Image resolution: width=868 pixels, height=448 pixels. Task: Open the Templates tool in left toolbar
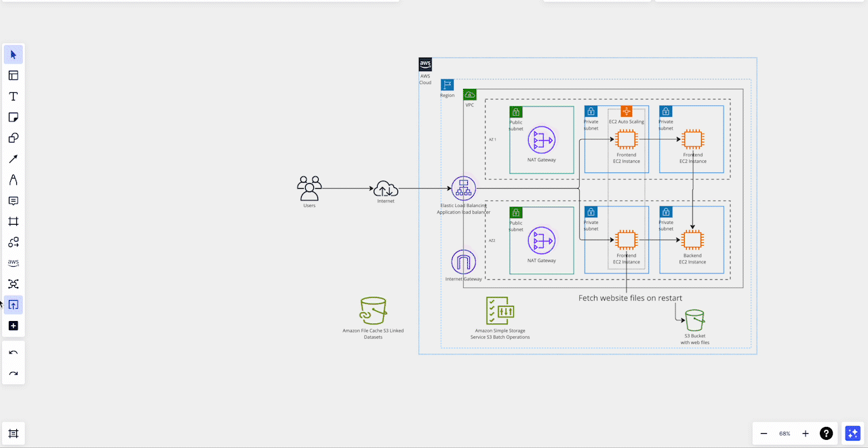[x=14, y=75]
